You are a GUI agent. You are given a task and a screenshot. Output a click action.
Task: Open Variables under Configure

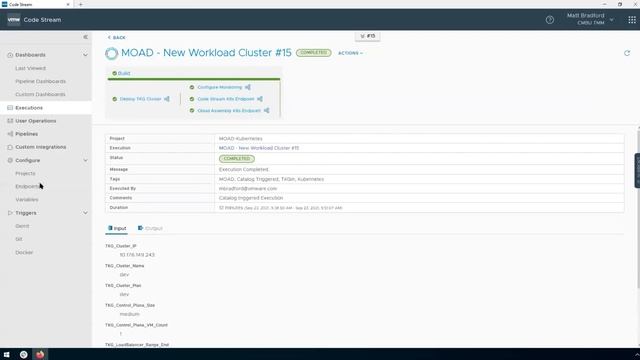[27, 200]
